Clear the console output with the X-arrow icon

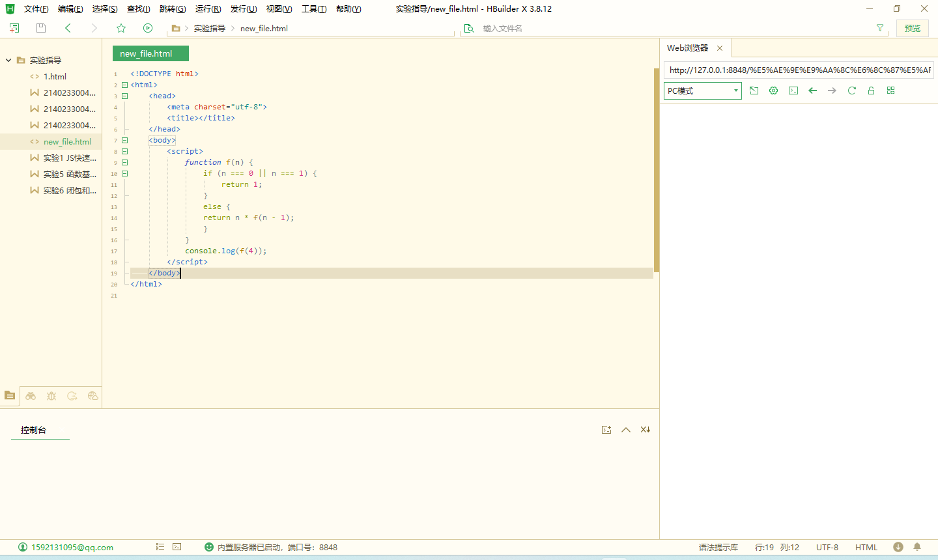pos(646,430)
